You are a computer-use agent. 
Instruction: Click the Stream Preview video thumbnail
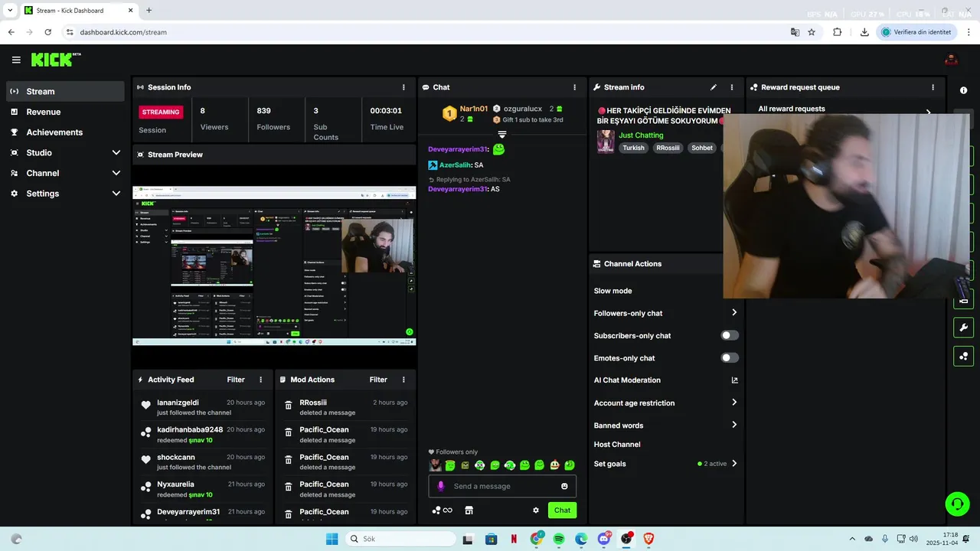tap(274, 266)
